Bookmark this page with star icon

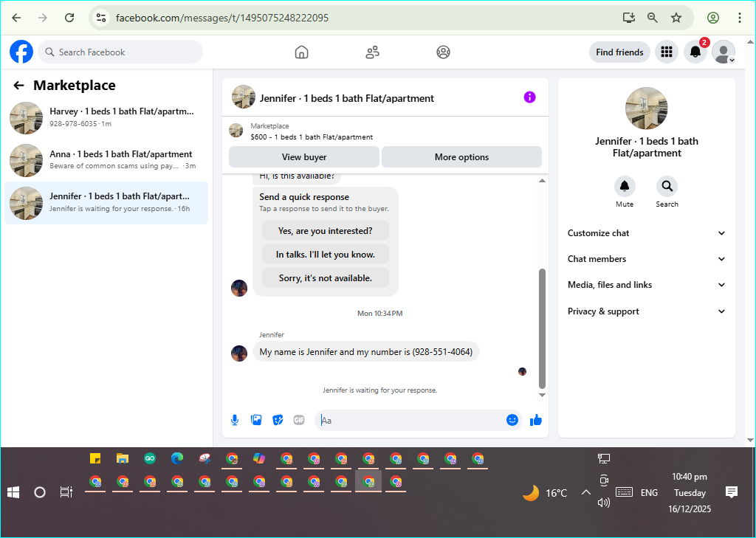(x=676, y=18)
